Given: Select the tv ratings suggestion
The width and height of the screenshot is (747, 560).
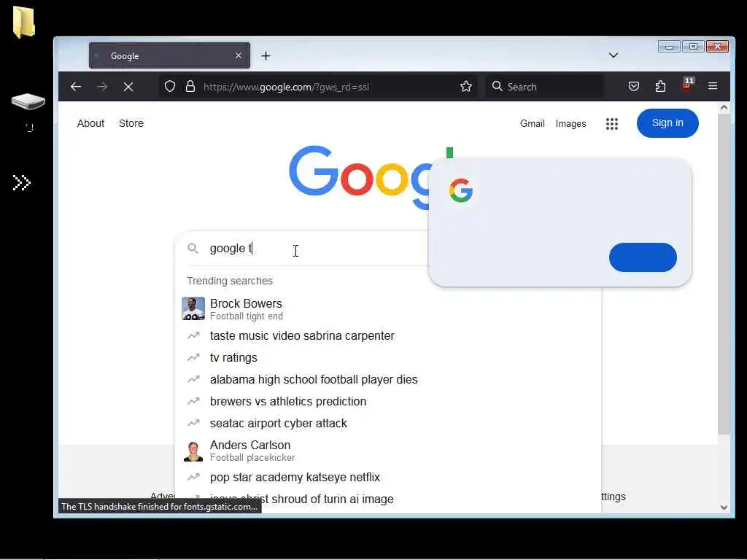Looking at the screenshot, I should [388, 357].
